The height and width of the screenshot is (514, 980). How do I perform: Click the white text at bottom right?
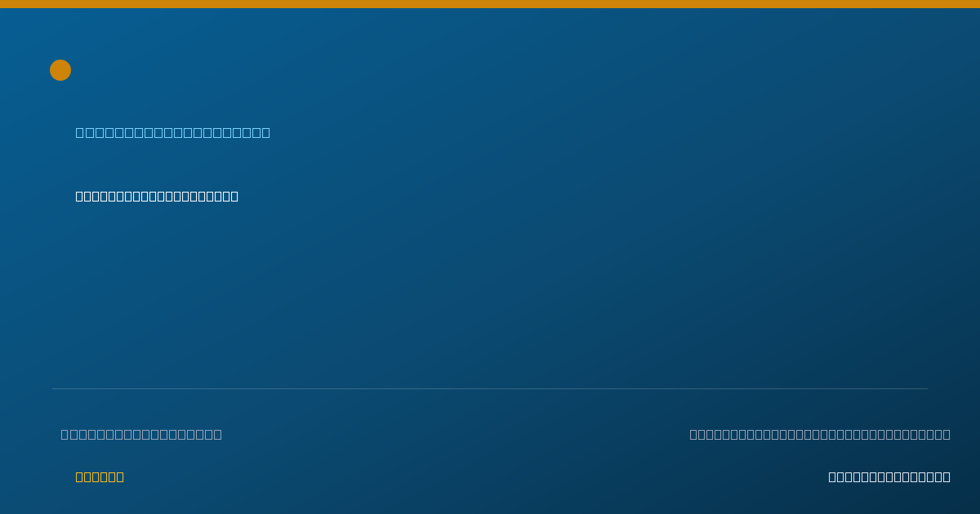pyautogui.click(x=889, y=476)
